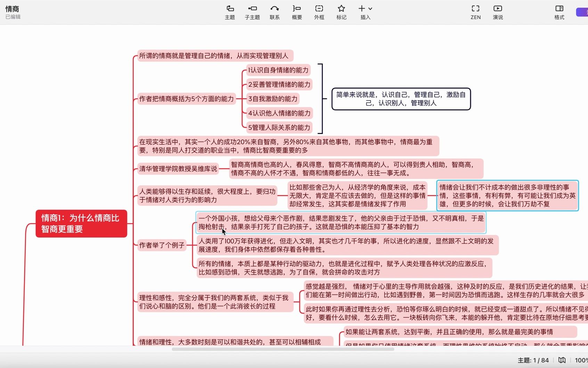Click the horizontal scrollbar at bottom
The width and height of the screenshot is (588, 368).
283,349
